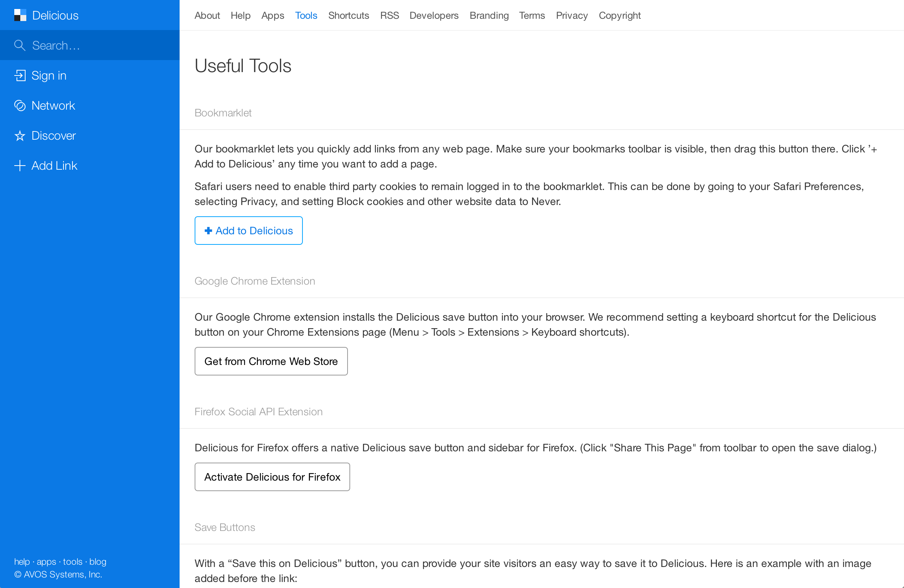
Task: Click the Network icon in sidebar
Action: pyautogui.click(x=20, y=106)
